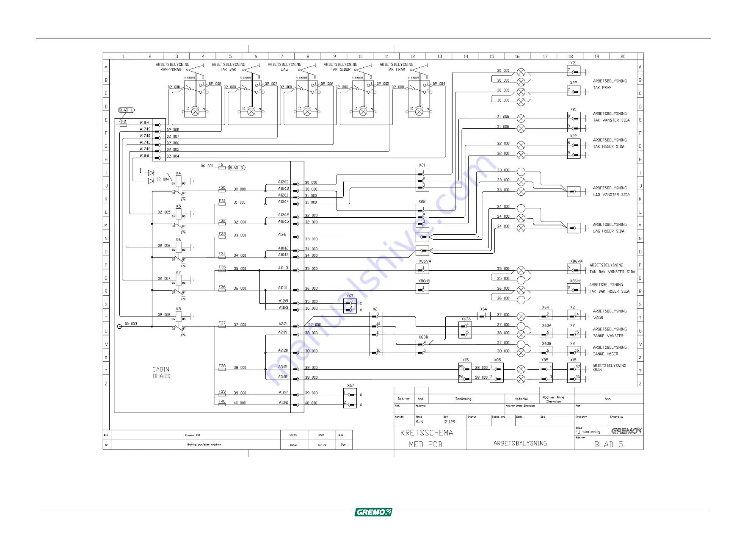The image size is (756, 535).
Task: Click the LAG HÖGER SIDA label
Action: click(609, 231)
